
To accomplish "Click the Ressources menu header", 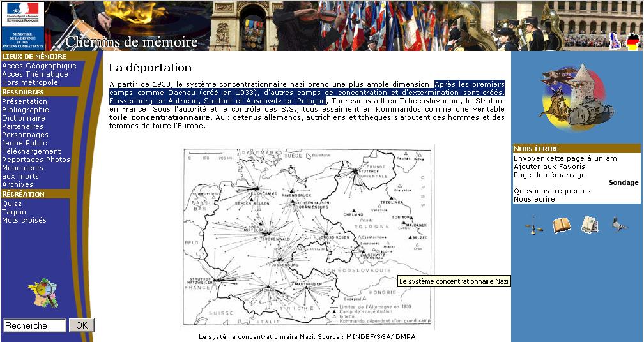I will [x=22, y=92].
